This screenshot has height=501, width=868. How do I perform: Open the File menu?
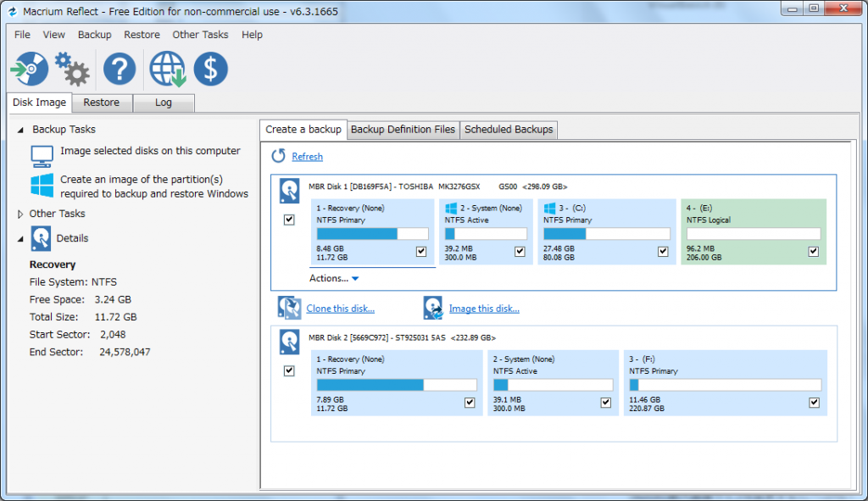pos(22,34)
